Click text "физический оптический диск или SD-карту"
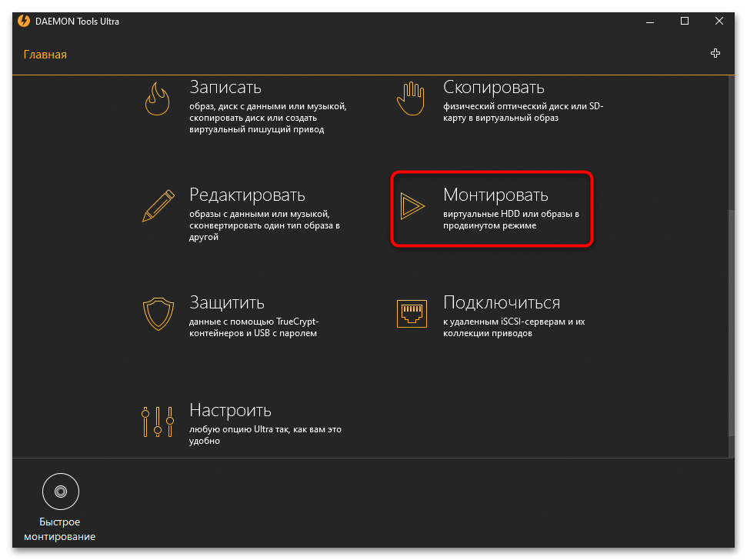Viewport: 747px width, 560px height. point(523,112)
